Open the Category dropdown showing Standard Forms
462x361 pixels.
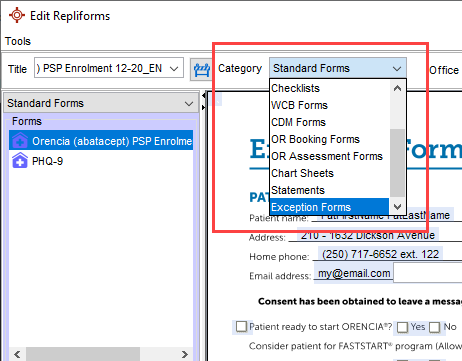click(338, 68)
